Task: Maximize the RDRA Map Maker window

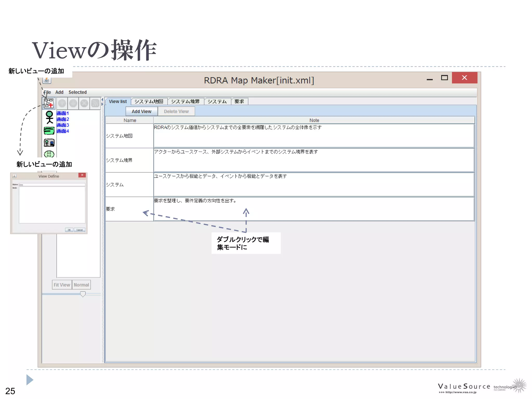Action: click(x=444, y=78)
